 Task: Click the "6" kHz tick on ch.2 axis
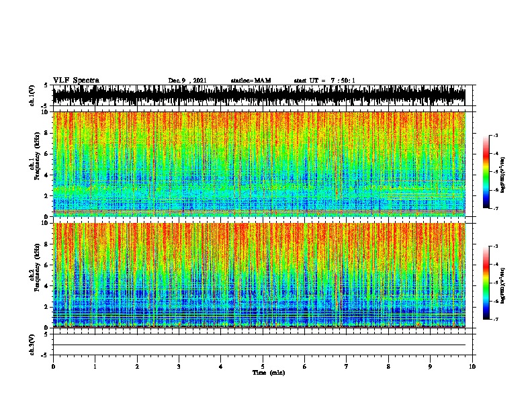(47, 265)
